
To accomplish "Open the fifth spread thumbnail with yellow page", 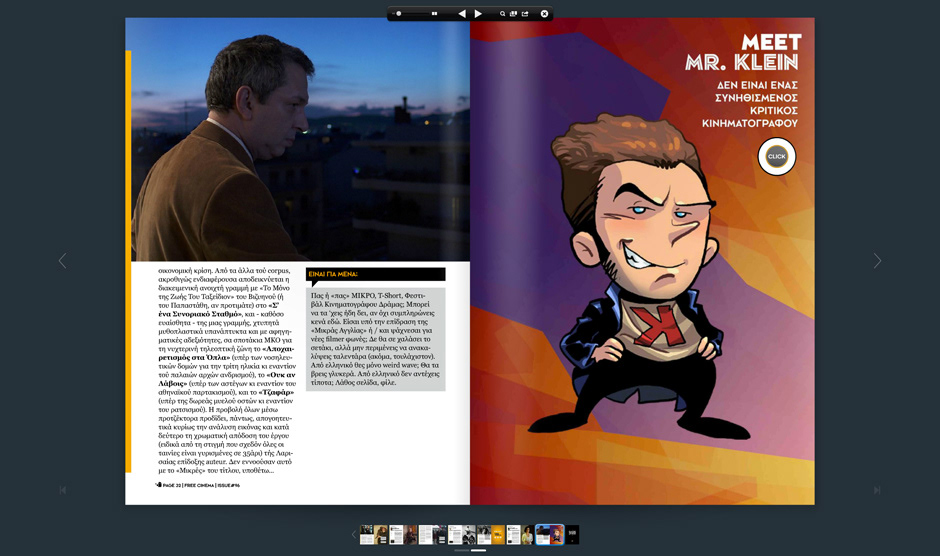I will (491, 534).
